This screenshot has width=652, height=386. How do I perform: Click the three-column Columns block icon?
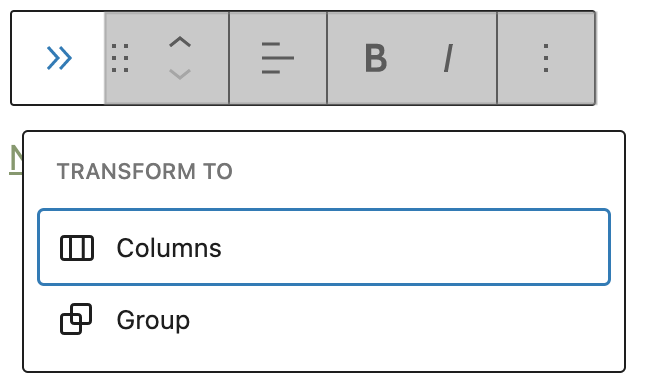pos(77,248)
